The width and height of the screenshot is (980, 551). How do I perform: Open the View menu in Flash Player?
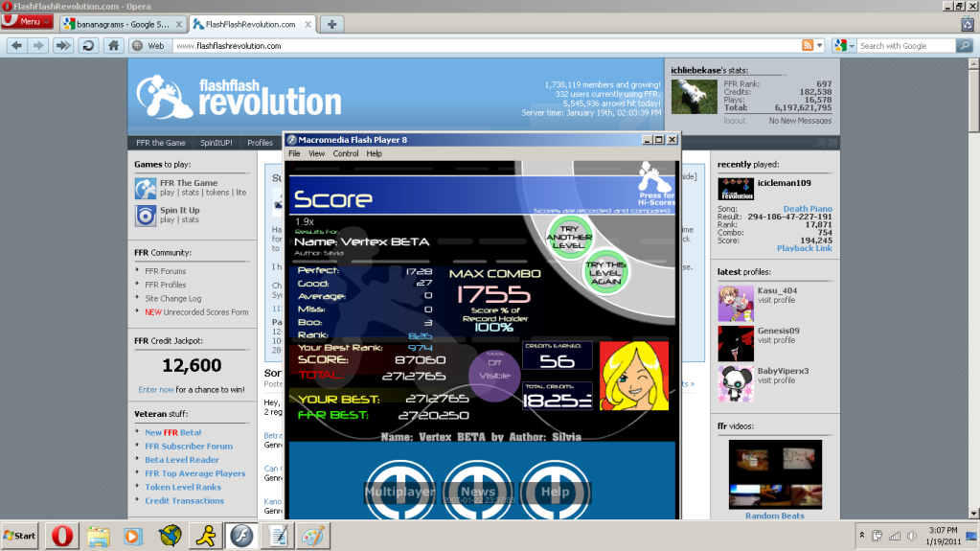(316, 153)
